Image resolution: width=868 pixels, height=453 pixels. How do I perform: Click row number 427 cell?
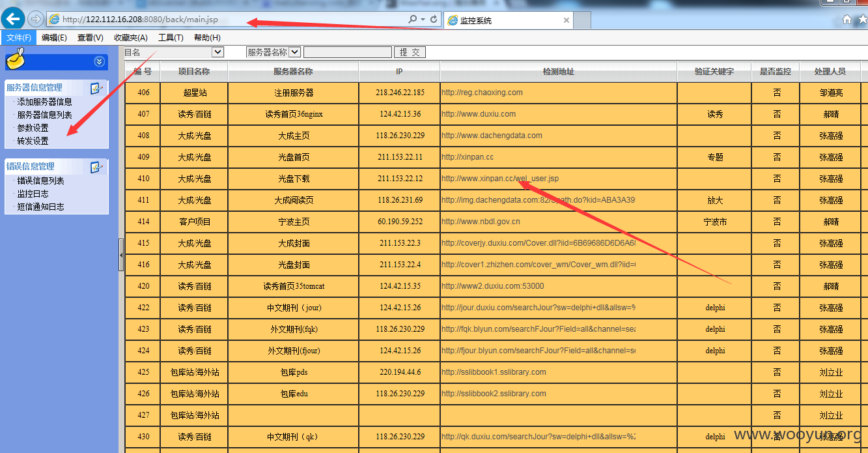143,415
